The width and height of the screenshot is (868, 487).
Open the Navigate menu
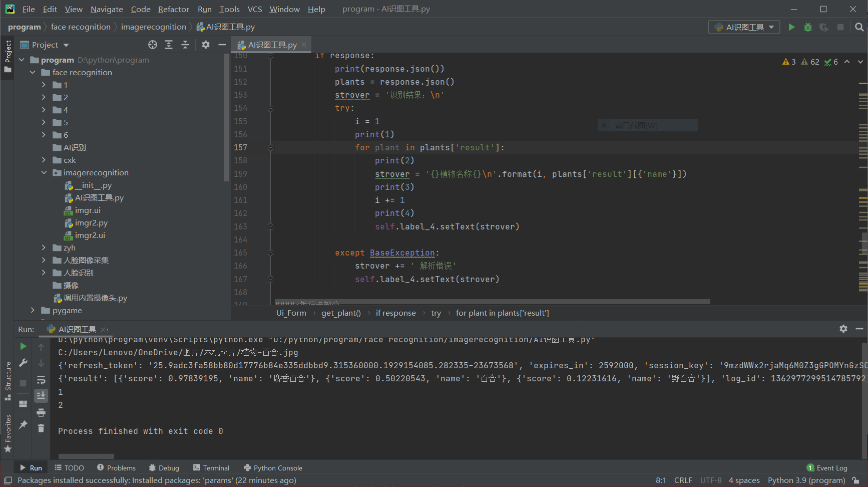(x=107, y=9)
